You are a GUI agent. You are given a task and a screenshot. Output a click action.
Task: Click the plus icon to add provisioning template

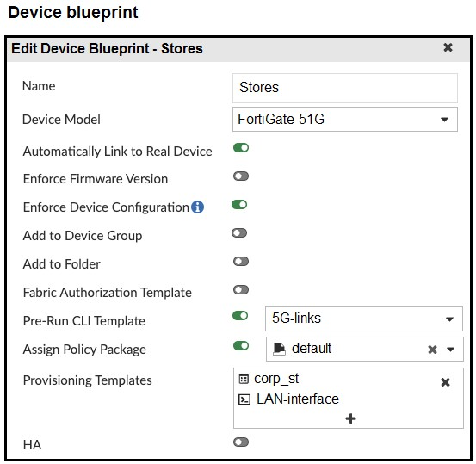tap(350, 418)
